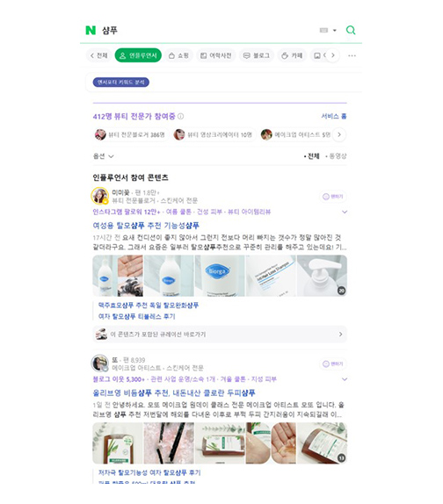The width and height of the screenshot is (443, 504).
Task: Click the 서비스 홈 link
Action: tap(334, 117)
